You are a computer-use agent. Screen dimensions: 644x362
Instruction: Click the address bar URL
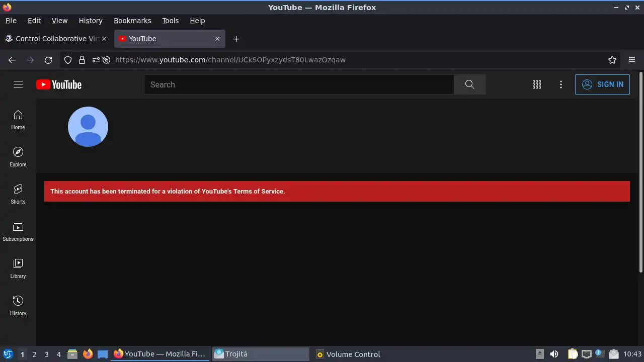tap(230, 60)
